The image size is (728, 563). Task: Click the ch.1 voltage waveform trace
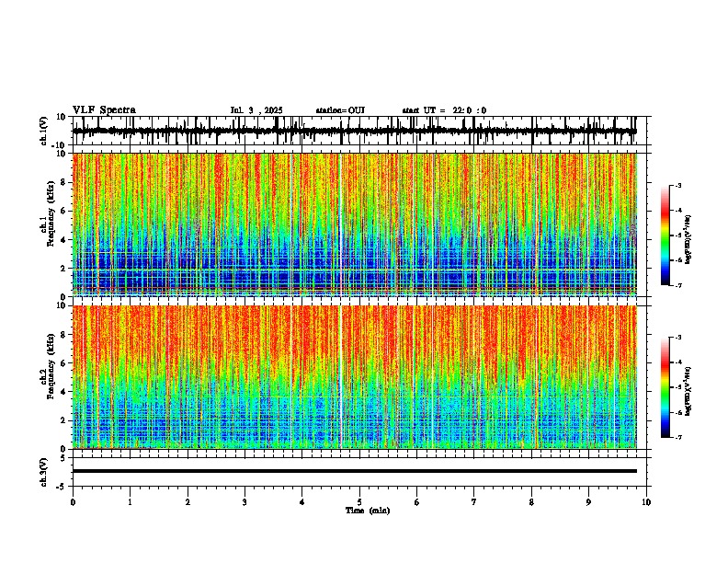point(355,131)
